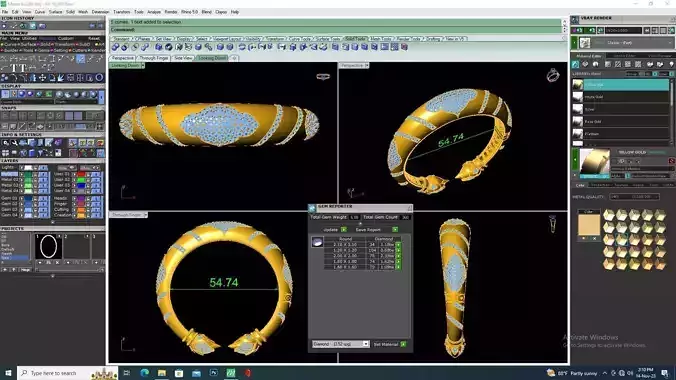The width and height of the screenshot is (676, 380).
Task: Switch to the Perspective viewport tab
Action: (x=122, y=58)
